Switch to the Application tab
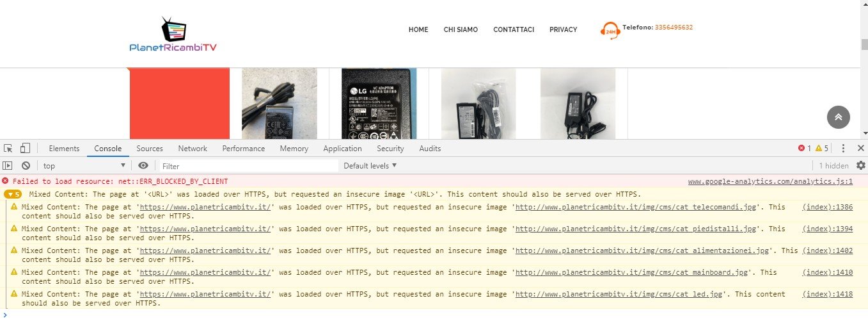 click(342, 149)
